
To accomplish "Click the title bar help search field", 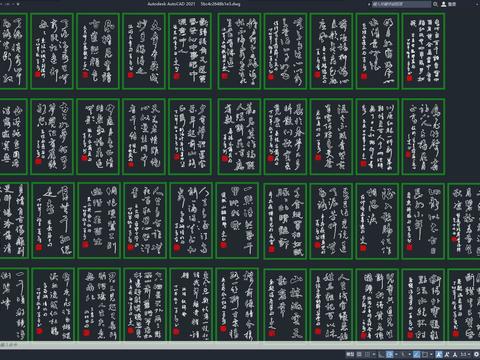I will 401,4.
